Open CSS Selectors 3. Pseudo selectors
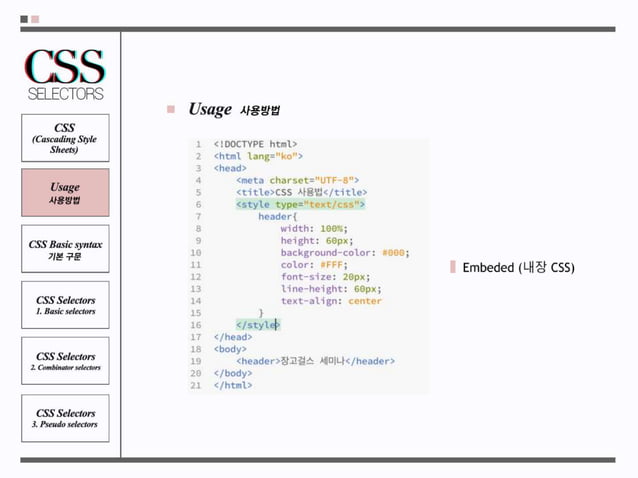Viewport: 638px width, 478px height. pos(65,418)
